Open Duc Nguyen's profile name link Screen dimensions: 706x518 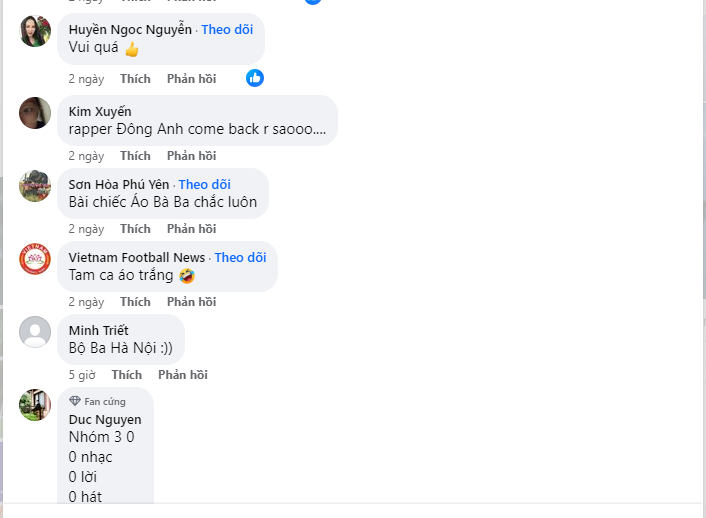point(105,420)
